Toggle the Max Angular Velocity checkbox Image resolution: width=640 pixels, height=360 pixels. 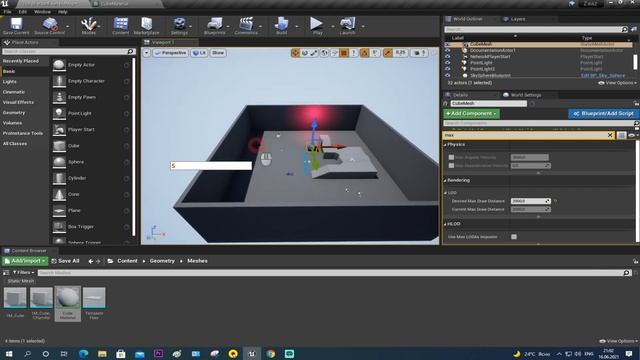tap(451, 157)
